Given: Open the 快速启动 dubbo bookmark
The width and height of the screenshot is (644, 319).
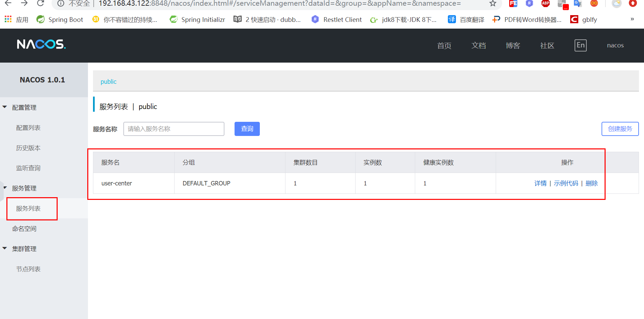Looking at the screenshot, I should pos(267,20).
